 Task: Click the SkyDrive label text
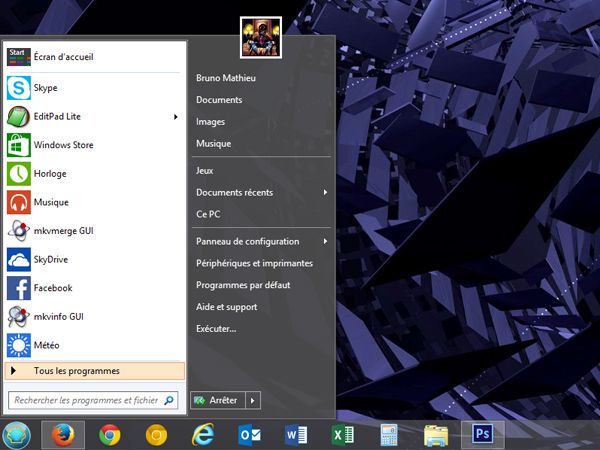(51, 259)
